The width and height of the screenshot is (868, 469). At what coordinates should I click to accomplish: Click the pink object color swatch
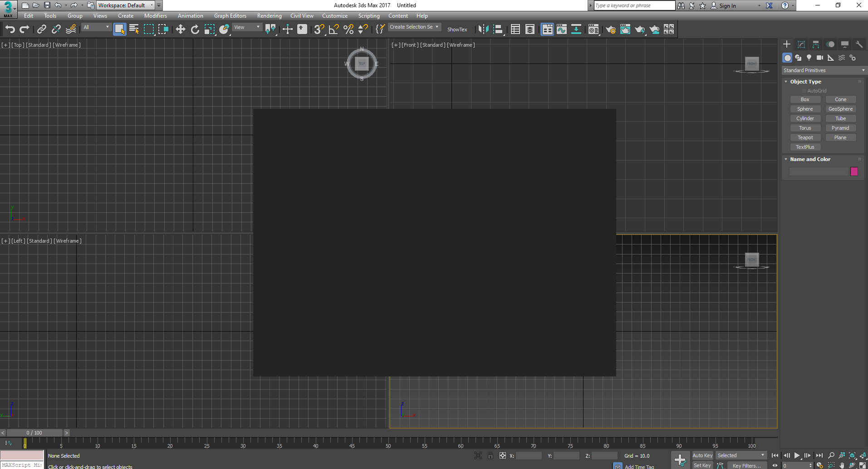click(x=854, y=171)
